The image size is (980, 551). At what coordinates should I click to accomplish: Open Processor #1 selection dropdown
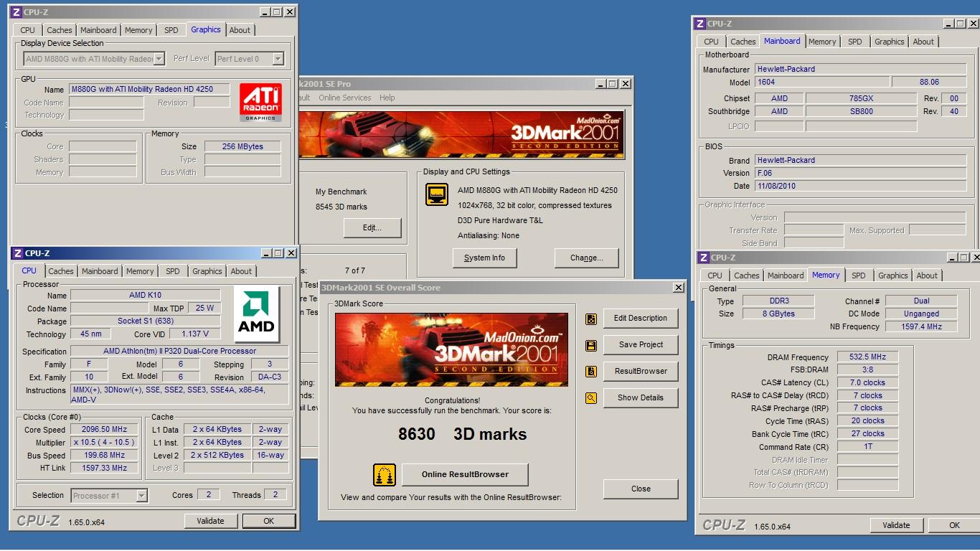tap(141, 496)
